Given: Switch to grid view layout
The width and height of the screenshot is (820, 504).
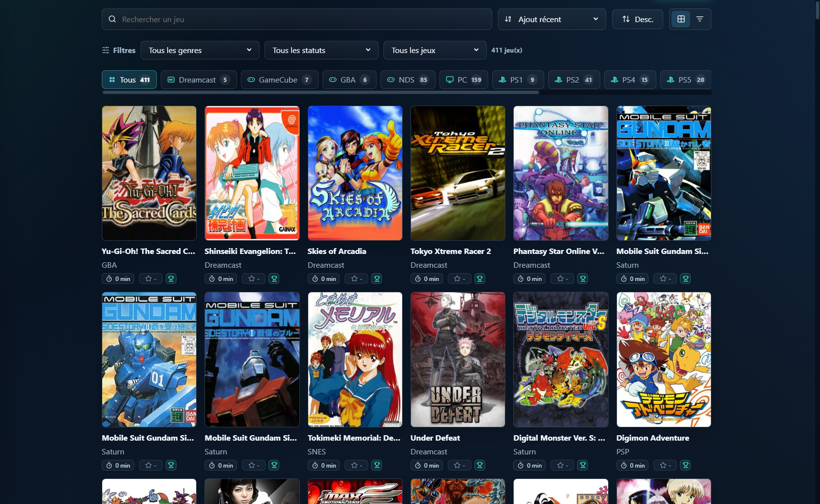Looking at the screenshot, I should pyautogui.click(x=681, y=19).
